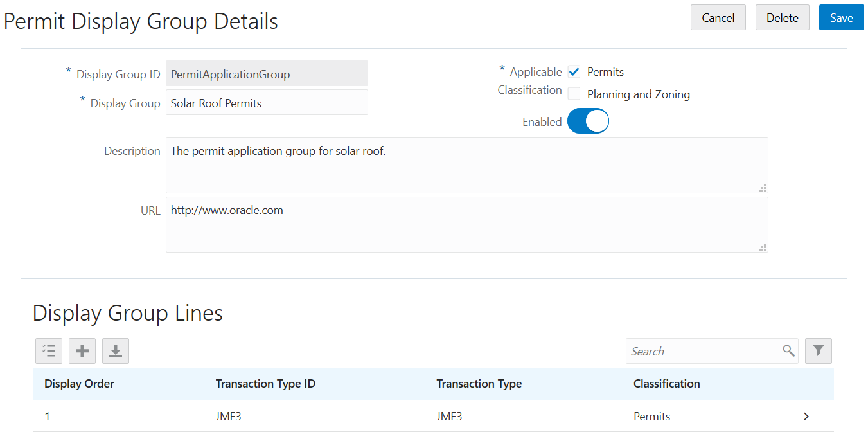Add a new display group line
868x439 pixels.
(x=82, y=351)
